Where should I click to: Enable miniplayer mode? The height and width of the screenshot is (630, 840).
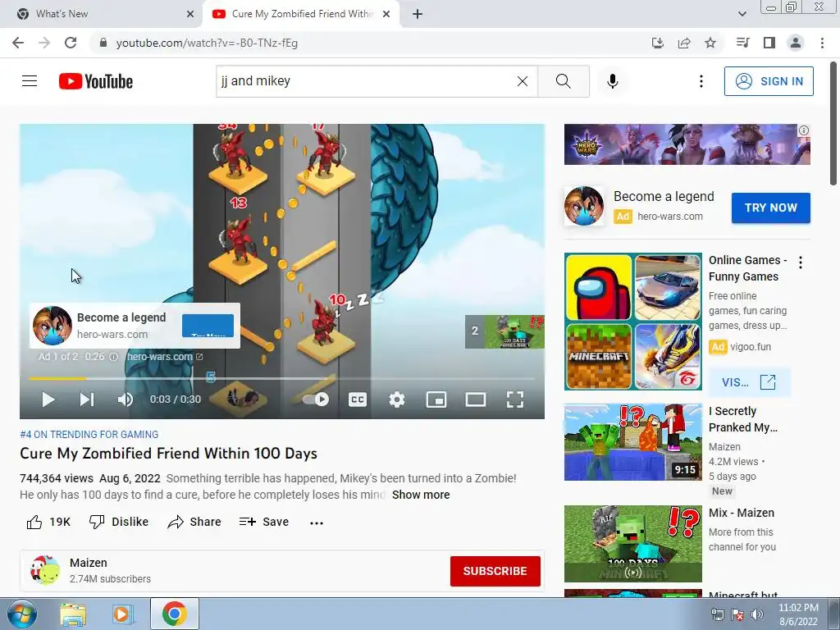pos(436,399)
